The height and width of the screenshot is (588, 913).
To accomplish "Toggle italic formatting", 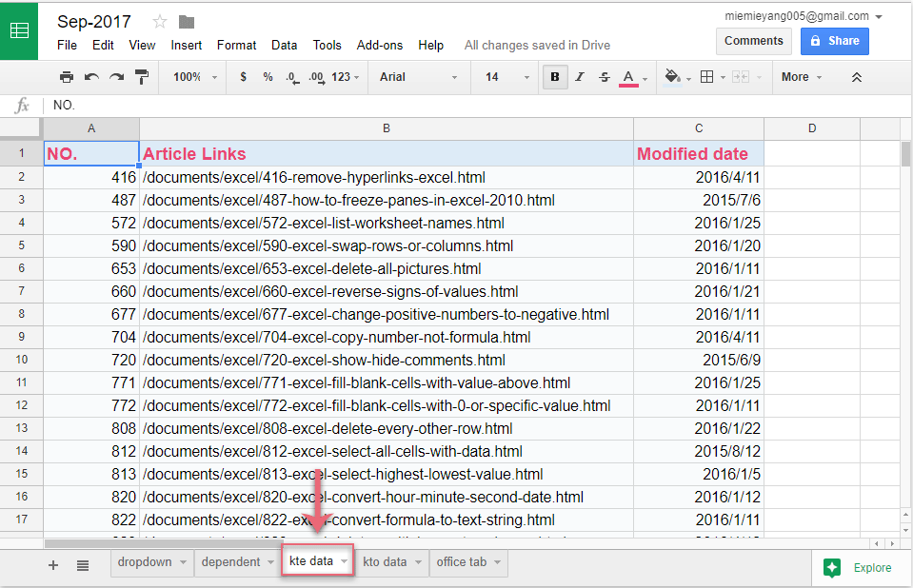I will point(579,77).
